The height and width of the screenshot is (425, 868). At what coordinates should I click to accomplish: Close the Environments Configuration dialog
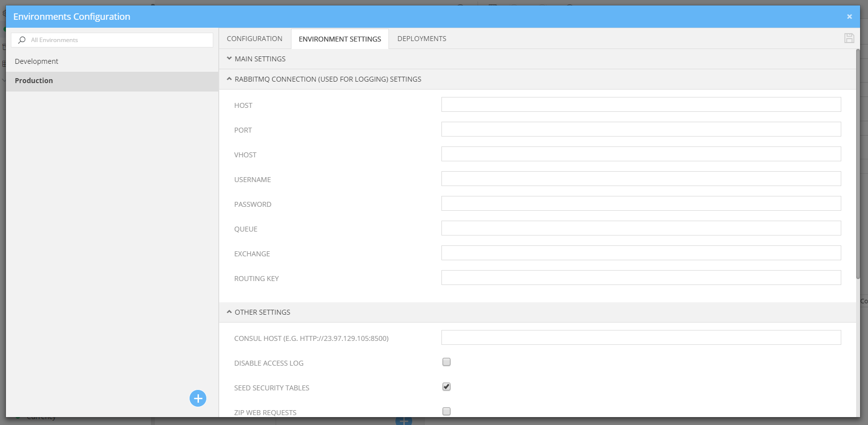pyautogui.click(x=849, y=17)
